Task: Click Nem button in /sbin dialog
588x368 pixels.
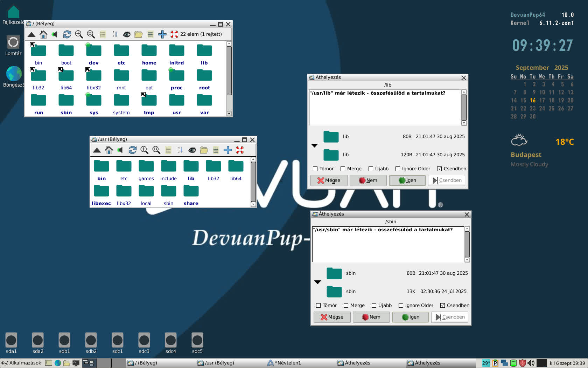Action: (x=371, y=317)
